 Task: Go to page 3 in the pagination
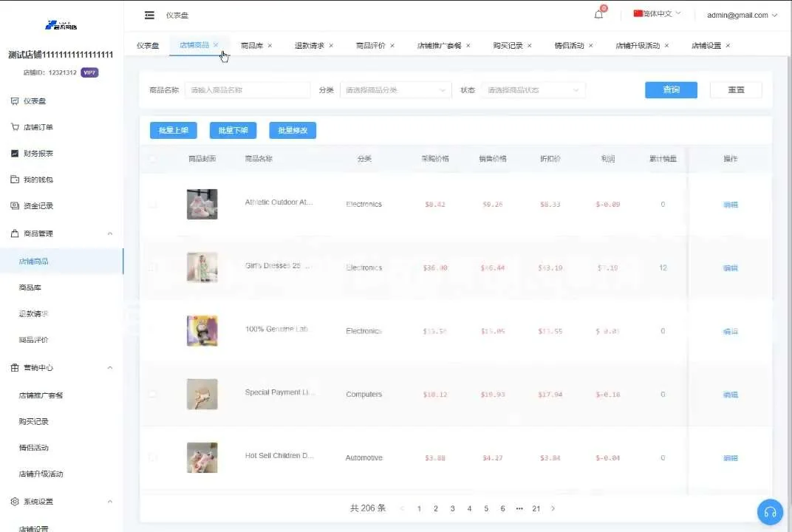pyautogui.click(x=453, y=508)
